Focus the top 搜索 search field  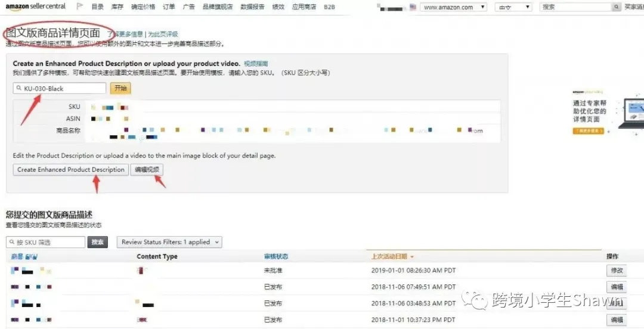pos(575,7)
